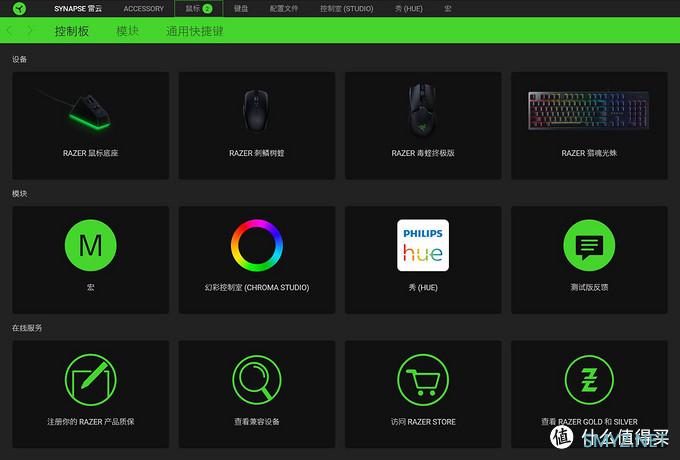Click the 设备 section heading

point(20,59)
